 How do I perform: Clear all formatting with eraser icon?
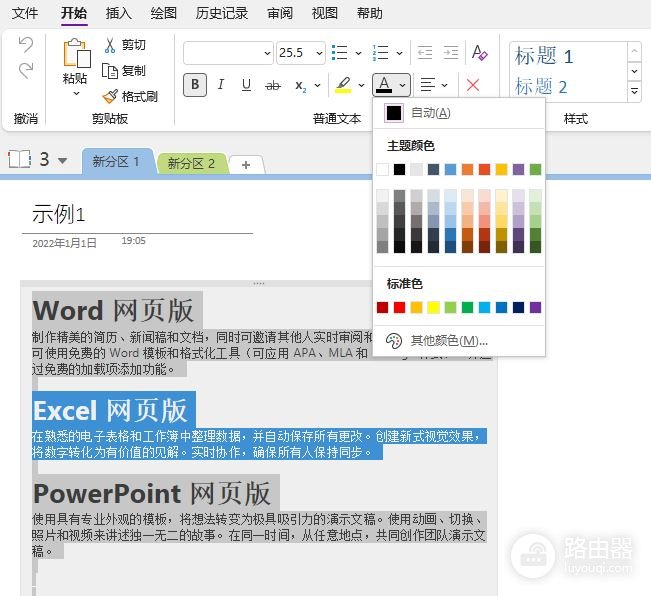pos(480,53)
